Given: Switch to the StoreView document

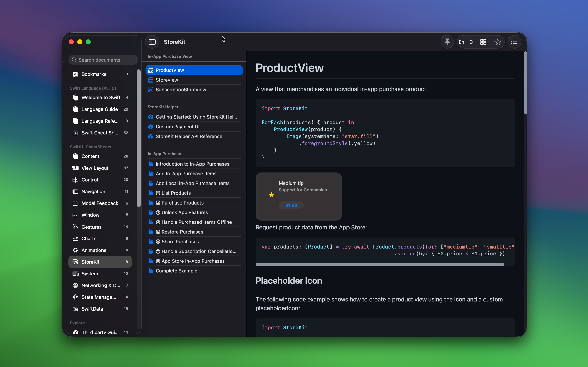Looking at the screenshot, I should click(x=167, y=80).
